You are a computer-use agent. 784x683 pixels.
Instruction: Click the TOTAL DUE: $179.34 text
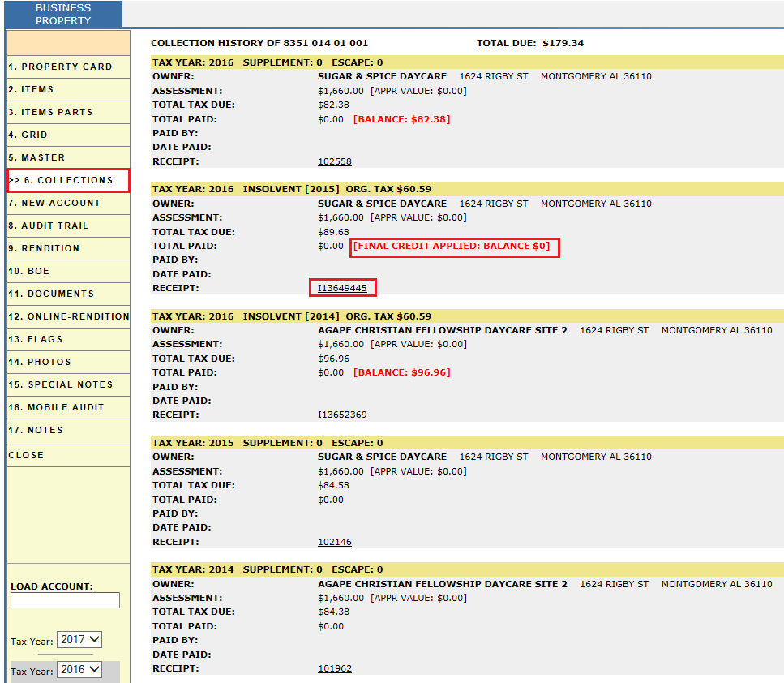(x=530, y=43)
